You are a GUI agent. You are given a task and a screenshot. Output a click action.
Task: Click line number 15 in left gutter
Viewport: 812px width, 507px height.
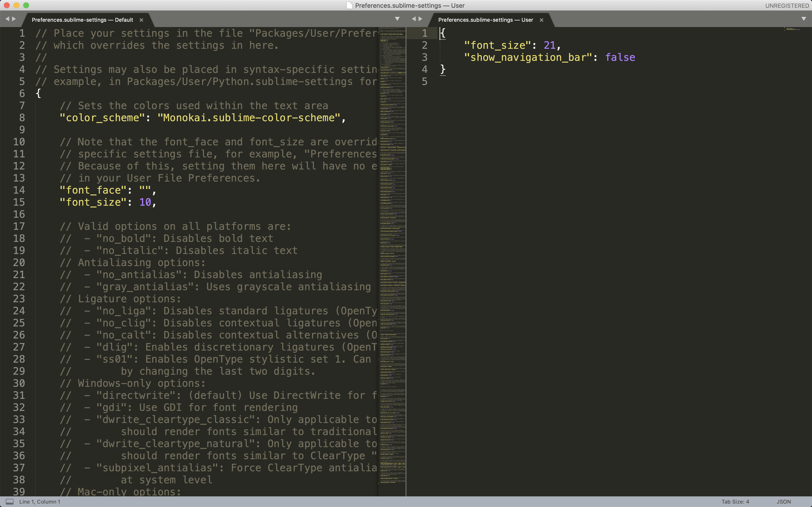(x=19, y=202)
